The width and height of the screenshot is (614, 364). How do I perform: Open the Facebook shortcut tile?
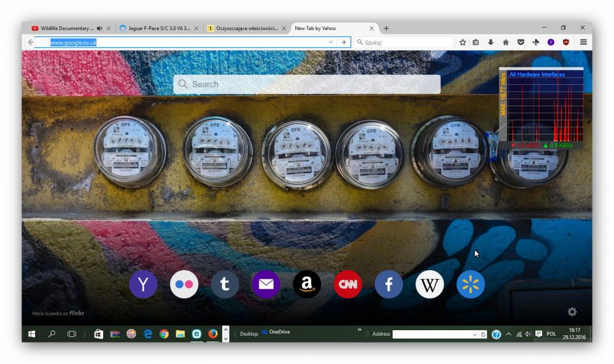389,284
